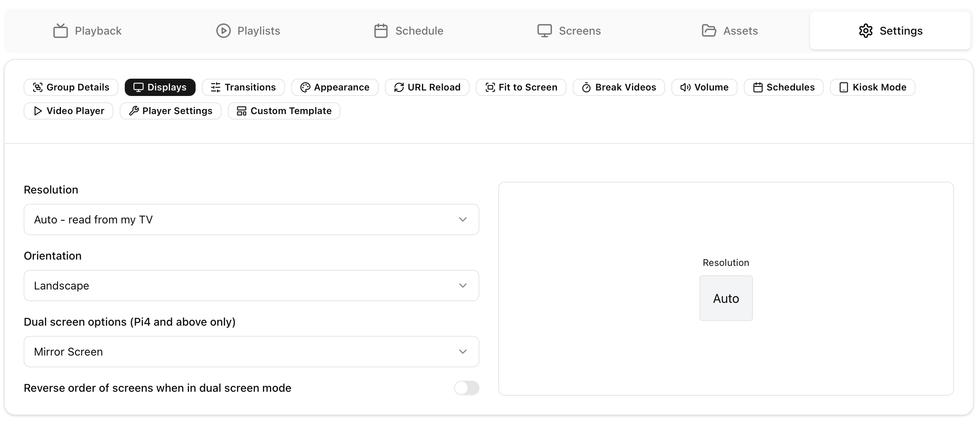This screenshot has width=980, height=424.
Task: Select the Custom Template section
Action: click(x=284, y=111)
